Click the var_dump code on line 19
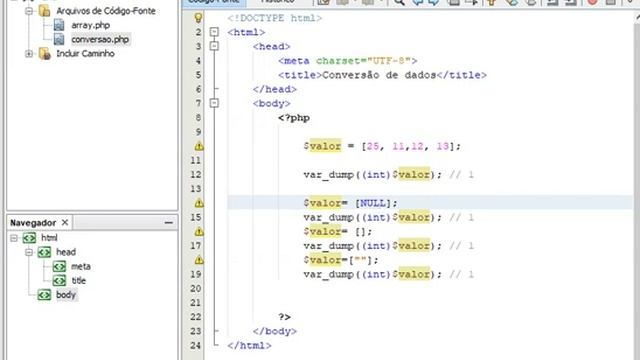Viewport: 640px width, 360px height. tap(373, 274)
